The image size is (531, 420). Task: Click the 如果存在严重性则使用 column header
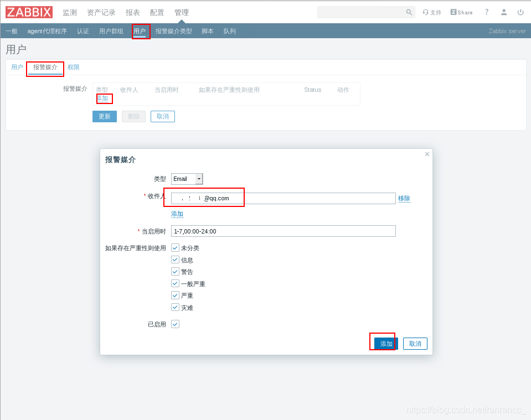point(229,90)
